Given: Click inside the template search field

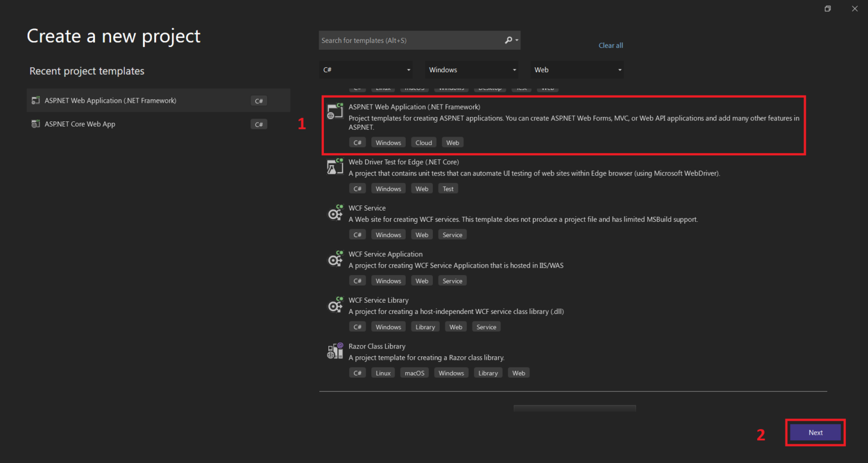Looking at the screenshot, I should coord(413,40).
